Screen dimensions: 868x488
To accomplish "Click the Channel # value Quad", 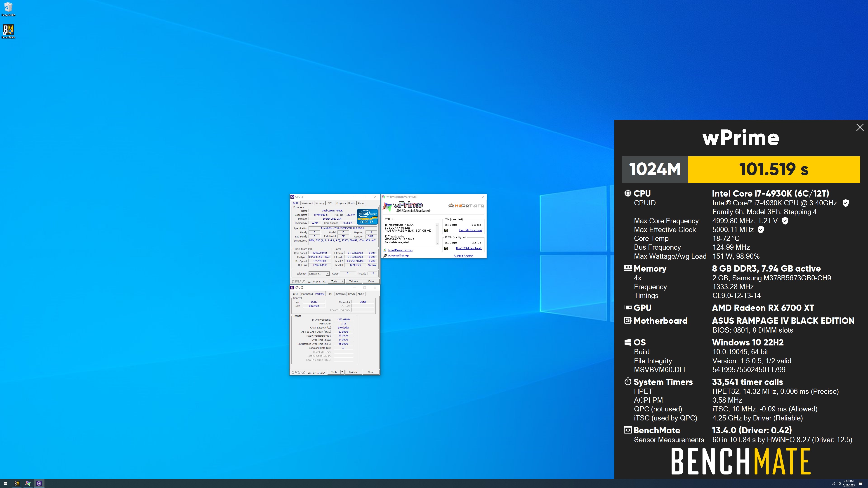I will click(x=363, y=302).
